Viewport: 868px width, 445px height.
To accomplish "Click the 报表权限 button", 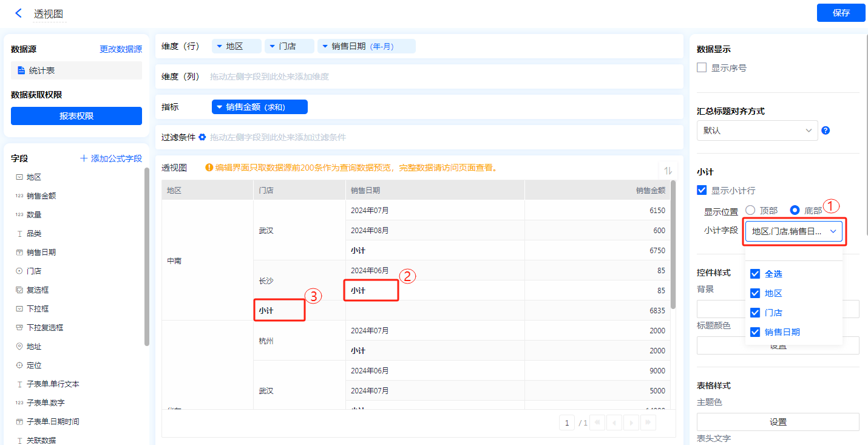I will point(76,116).
